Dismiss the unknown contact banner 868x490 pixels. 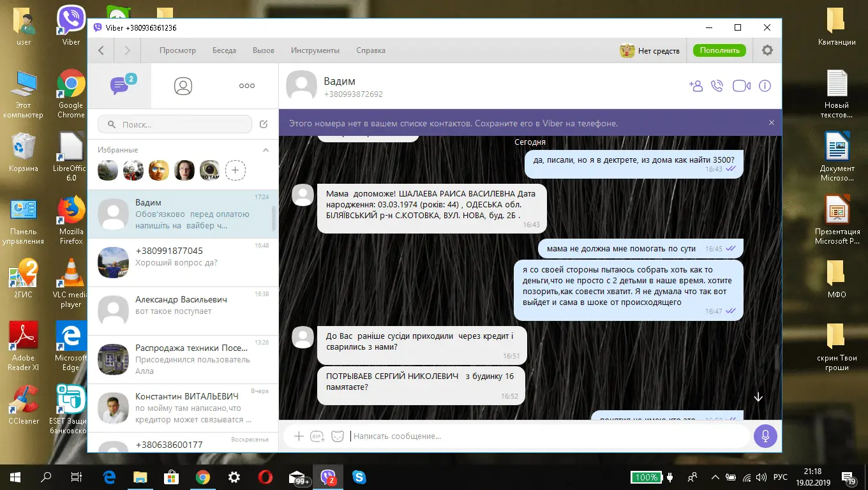click(771, 123)
